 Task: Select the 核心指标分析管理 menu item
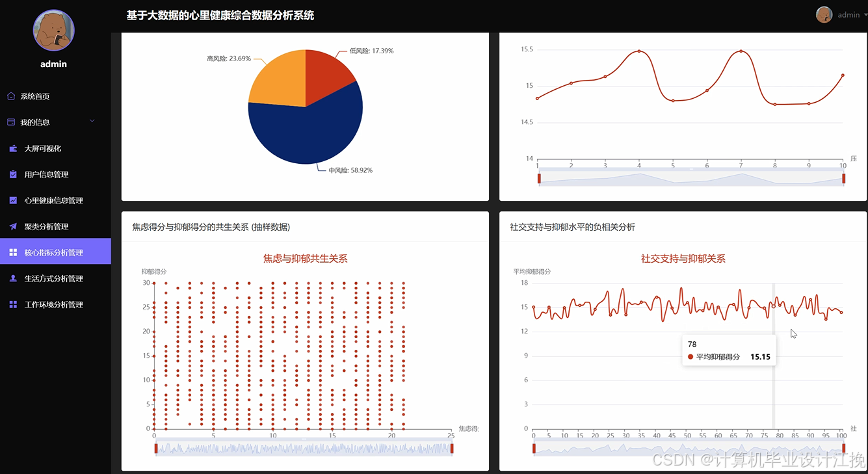click(x=55, y=252)
